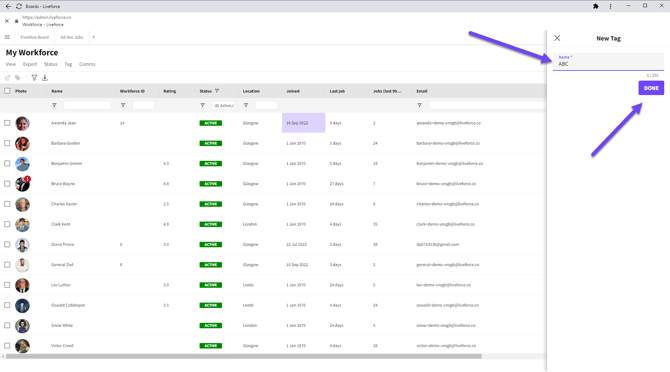Sort by Last job column header

click(337, 91)
